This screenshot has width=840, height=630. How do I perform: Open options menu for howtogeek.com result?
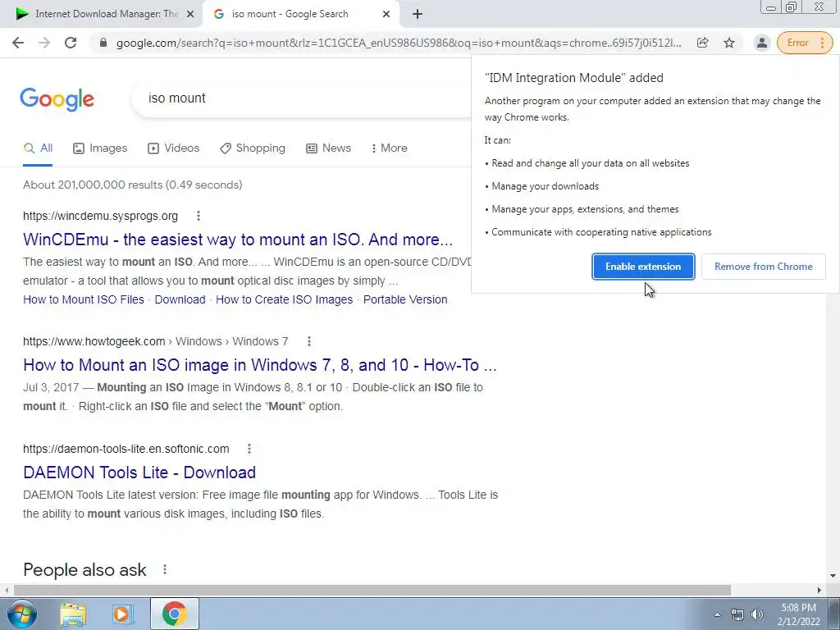309,341
